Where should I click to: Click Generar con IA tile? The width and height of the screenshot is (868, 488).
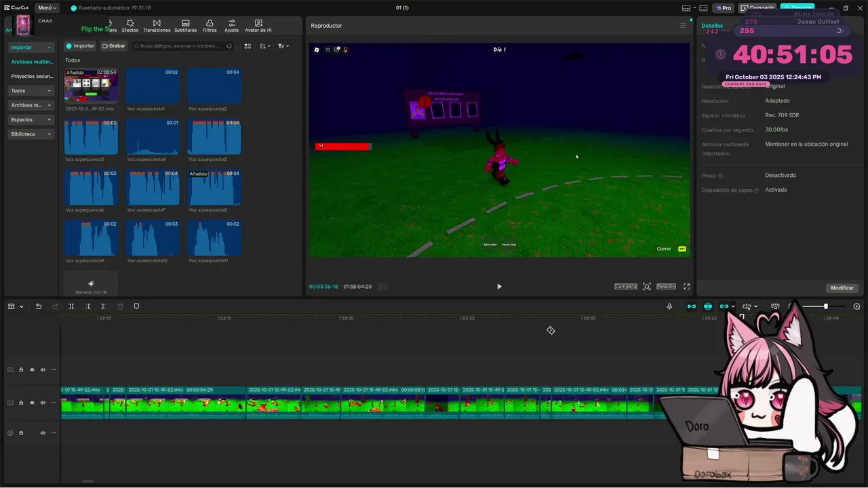point(91,285)
